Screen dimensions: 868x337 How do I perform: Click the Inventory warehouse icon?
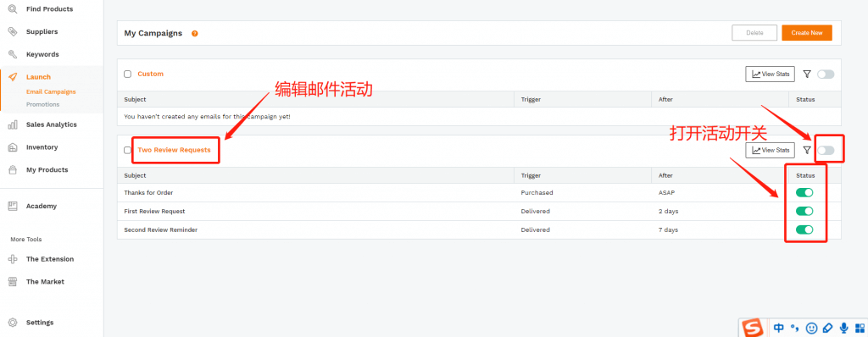tap(12, 147)
